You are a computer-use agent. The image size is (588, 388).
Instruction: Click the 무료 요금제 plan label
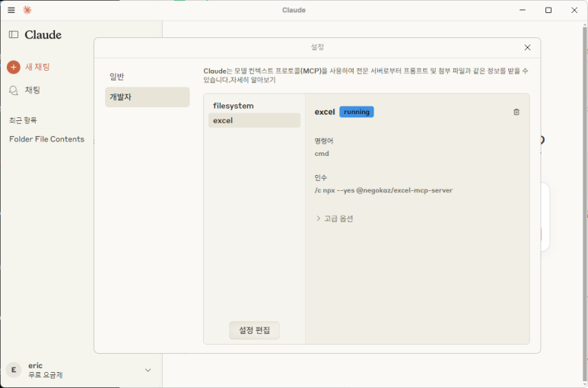tap(46, 375)
